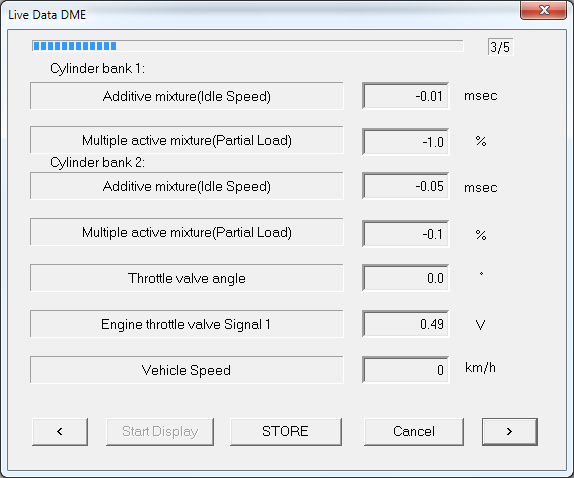Cancel the Live Data DME dialog
The image size is (574, 478).
[x=414, y=432]
